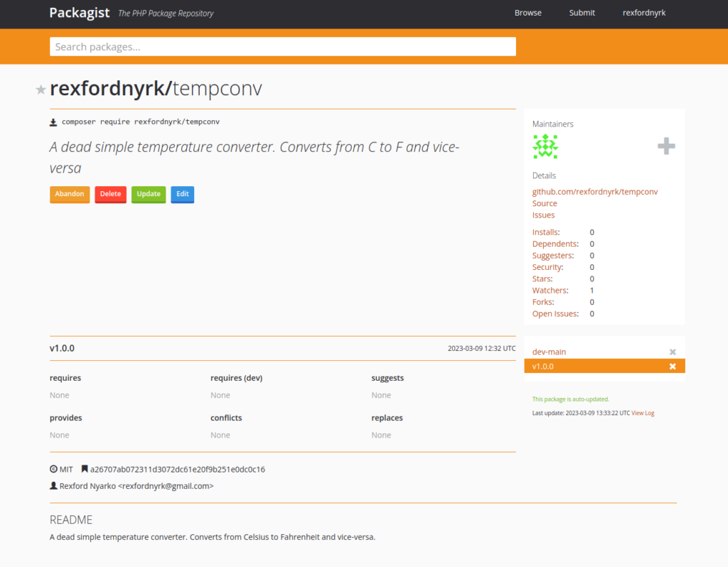Click the 'requires (dev)' heading
This screenshot has width=728, height=567.
236,378
